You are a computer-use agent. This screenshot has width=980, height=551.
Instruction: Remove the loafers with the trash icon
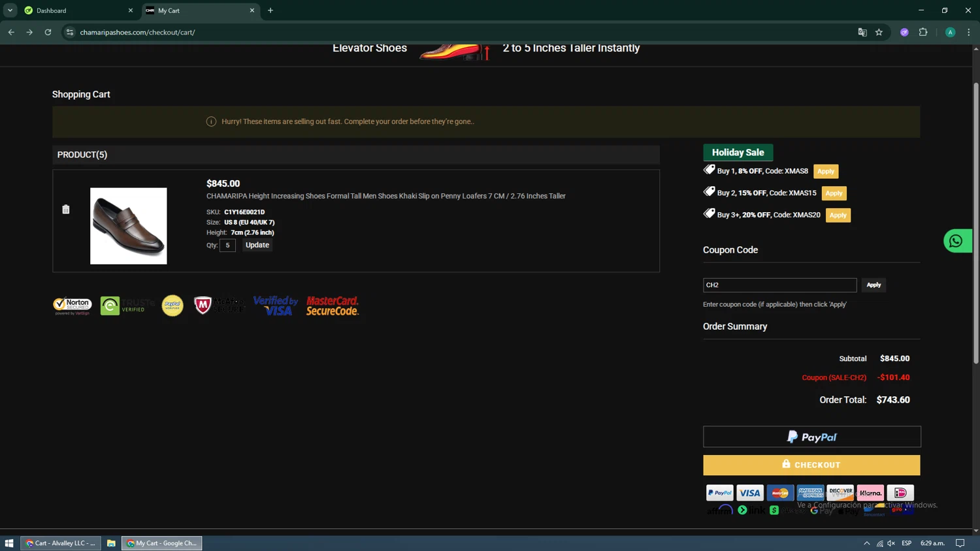click(65, 210)
